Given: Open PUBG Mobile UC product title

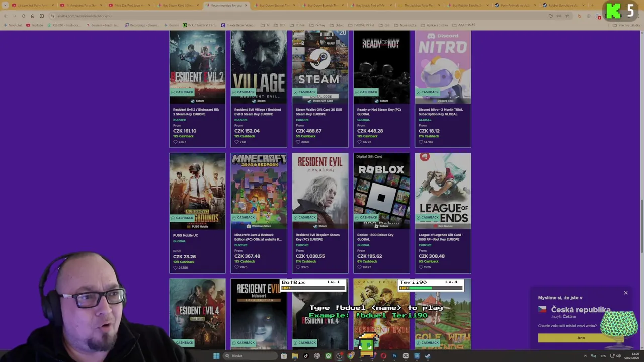Looking at the screenshot, I should click(x=186, y=235).
